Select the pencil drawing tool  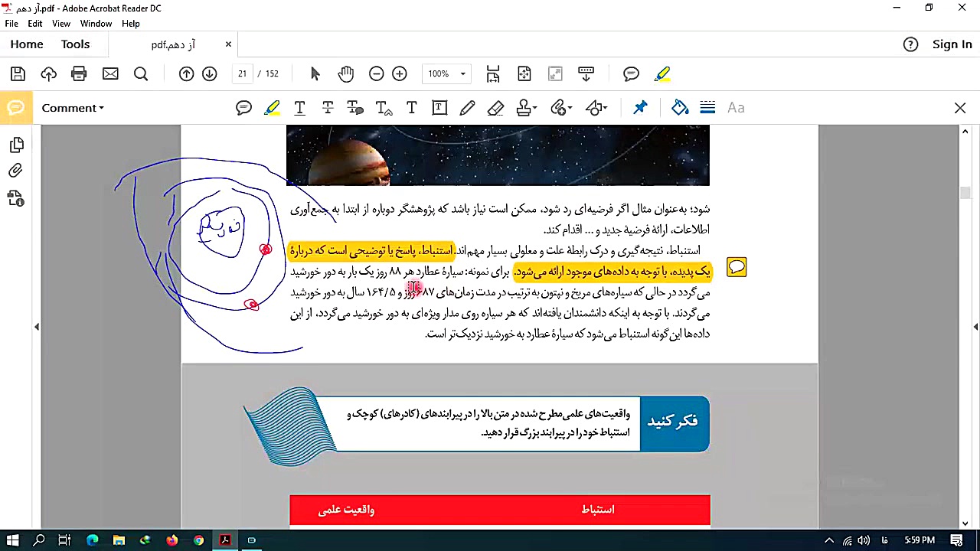pos(467,107)
